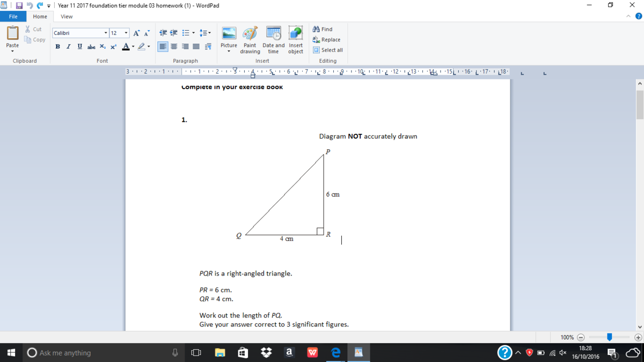Image resolution: width=644 pixels, height=362 pixels.
Task: Click the zoom slider handle
Action: pyautogui.click(x=609, y=337)
